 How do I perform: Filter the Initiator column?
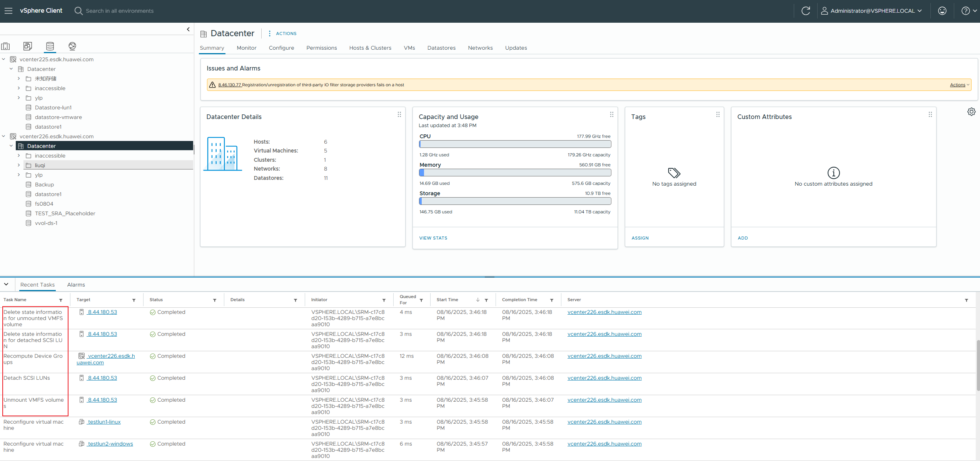pos(384,300)
